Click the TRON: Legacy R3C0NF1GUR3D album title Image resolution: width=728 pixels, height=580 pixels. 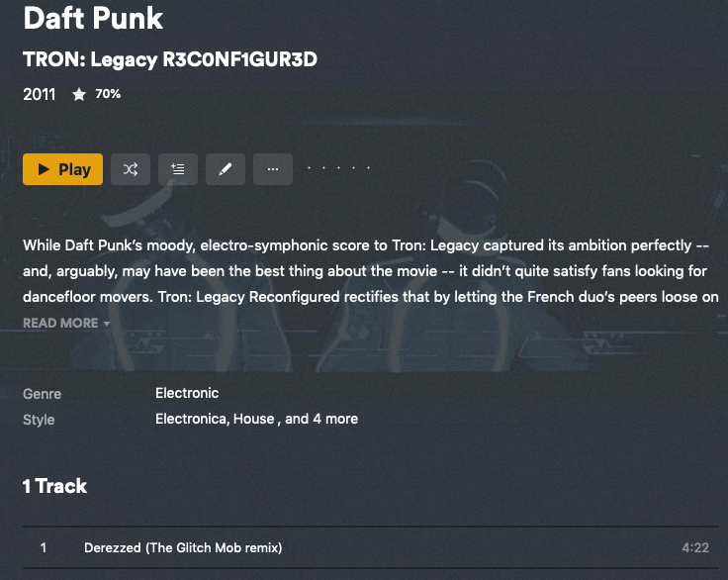(169, 59)
